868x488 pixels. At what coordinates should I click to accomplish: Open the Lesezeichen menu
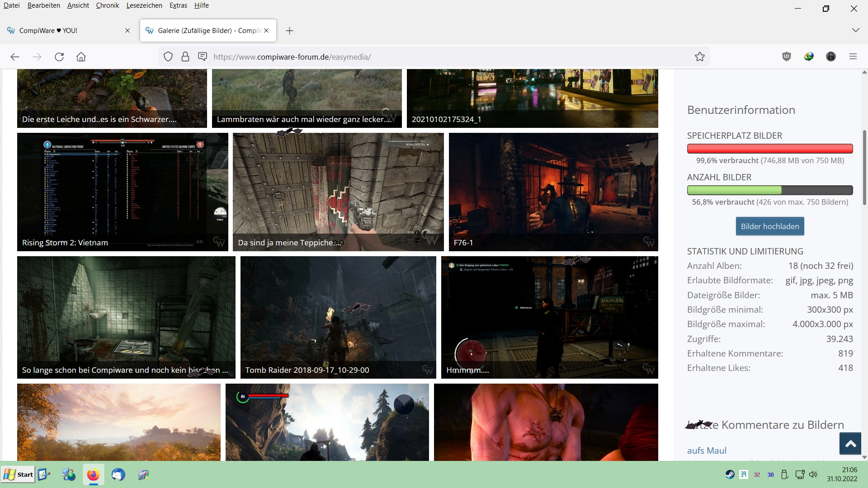144,5
